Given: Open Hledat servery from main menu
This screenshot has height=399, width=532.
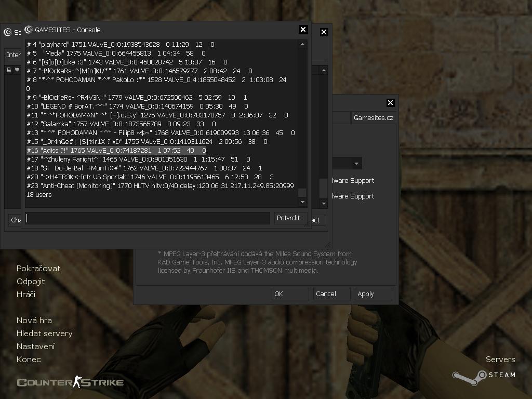Looking at the screenshot, I should (x=44, y=334).
